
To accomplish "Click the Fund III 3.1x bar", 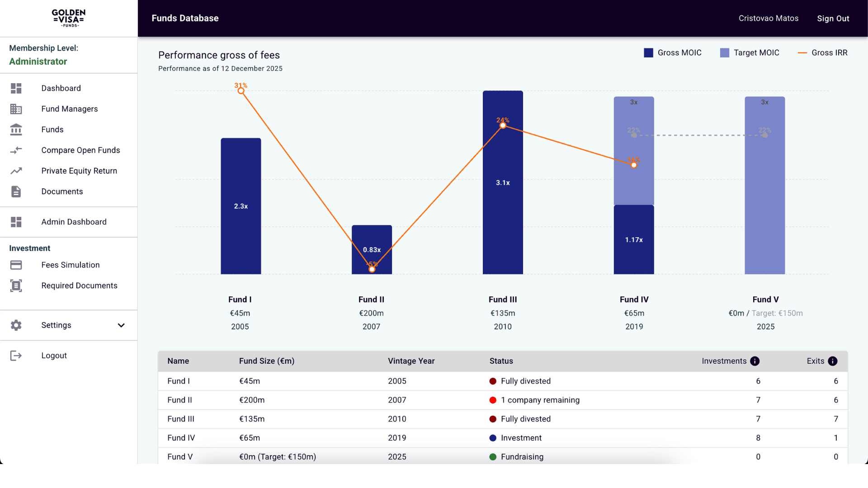I will click(x=503, y=183).
